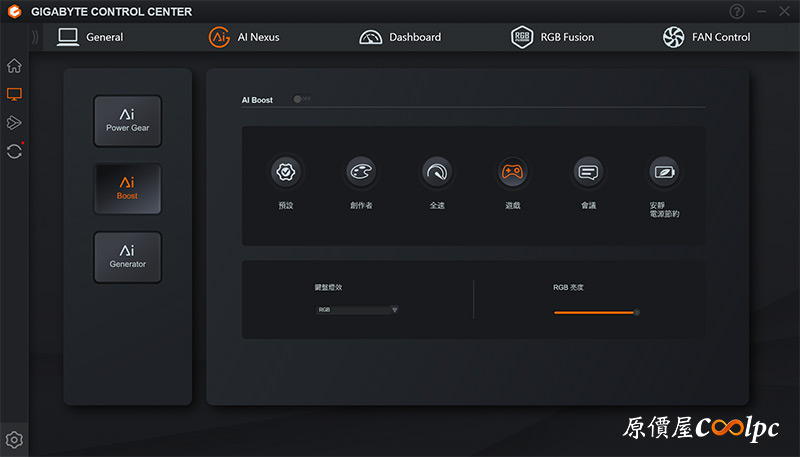Open the home page from sidebar

click(14, 66)
